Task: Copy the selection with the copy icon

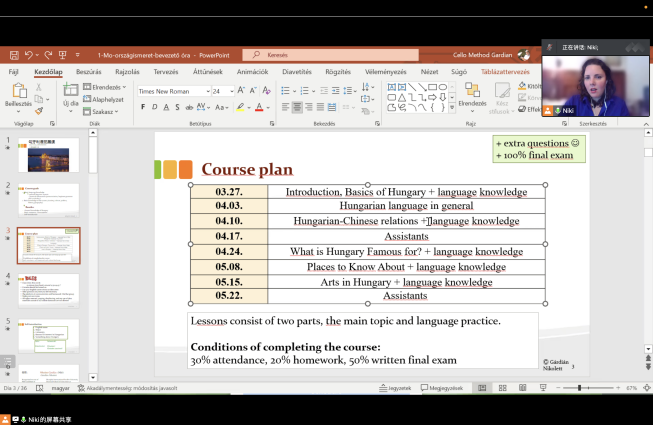Action: point(39,99)
